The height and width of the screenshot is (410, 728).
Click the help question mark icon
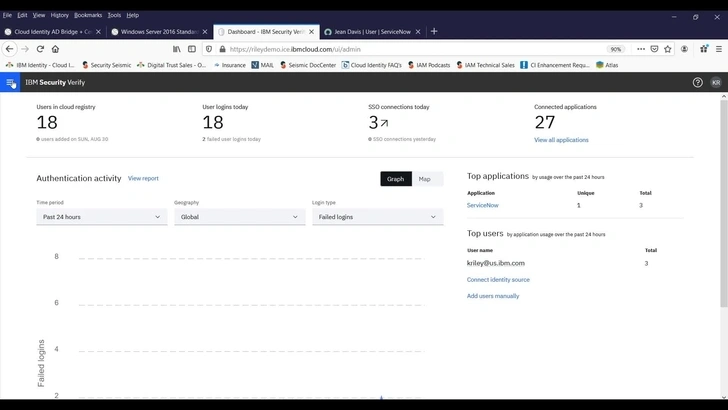(697, 83)
